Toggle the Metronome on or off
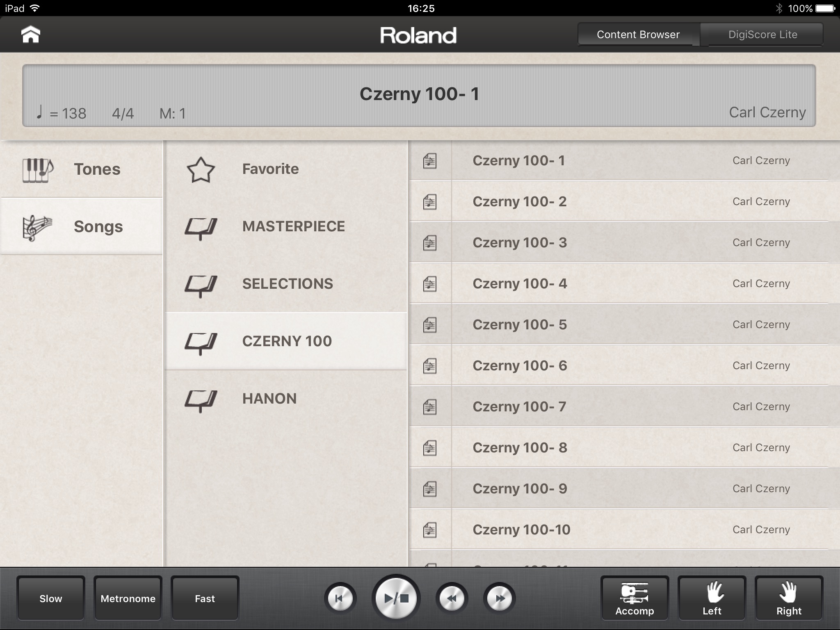Screen dimensions: 840x630 pyautogui.click(x=128, y=598)
